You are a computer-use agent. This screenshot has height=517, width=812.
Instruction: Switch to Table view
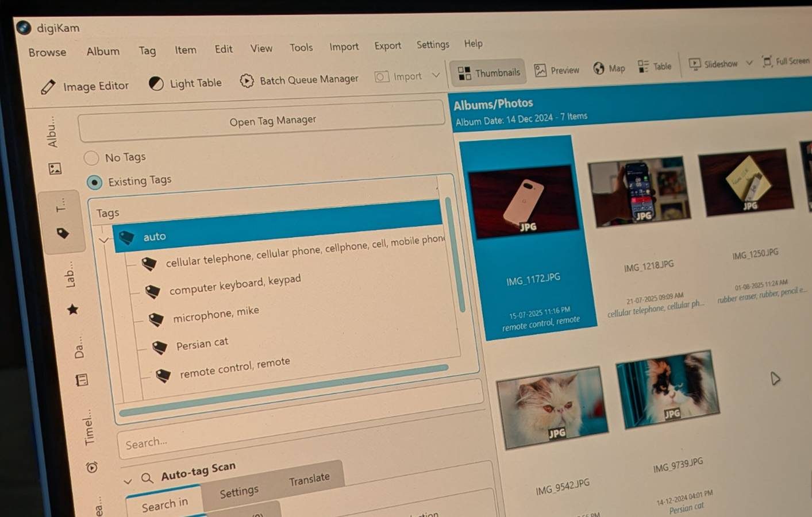655,67
